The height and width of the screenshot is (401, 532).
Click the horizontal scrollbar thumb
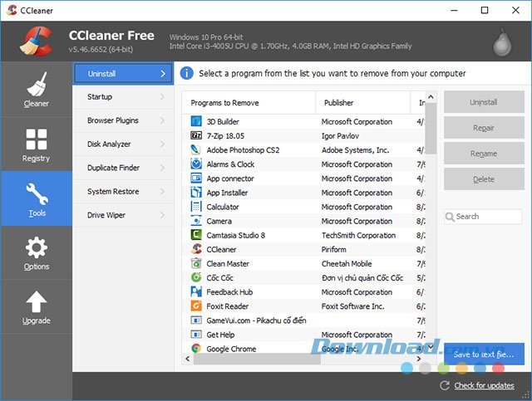click(x=257, y=359)
